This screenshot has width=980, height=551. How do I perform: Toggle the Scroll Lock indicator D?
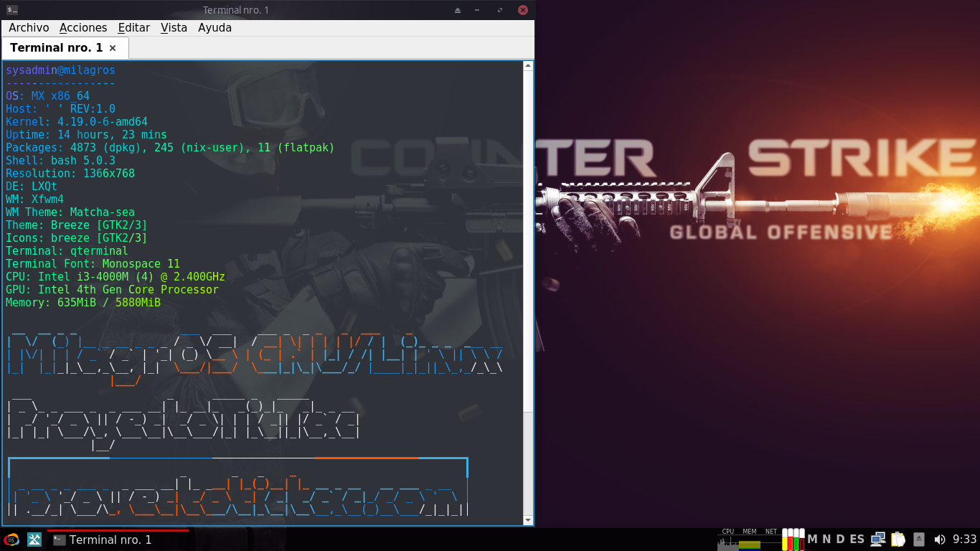pos(840,540)
